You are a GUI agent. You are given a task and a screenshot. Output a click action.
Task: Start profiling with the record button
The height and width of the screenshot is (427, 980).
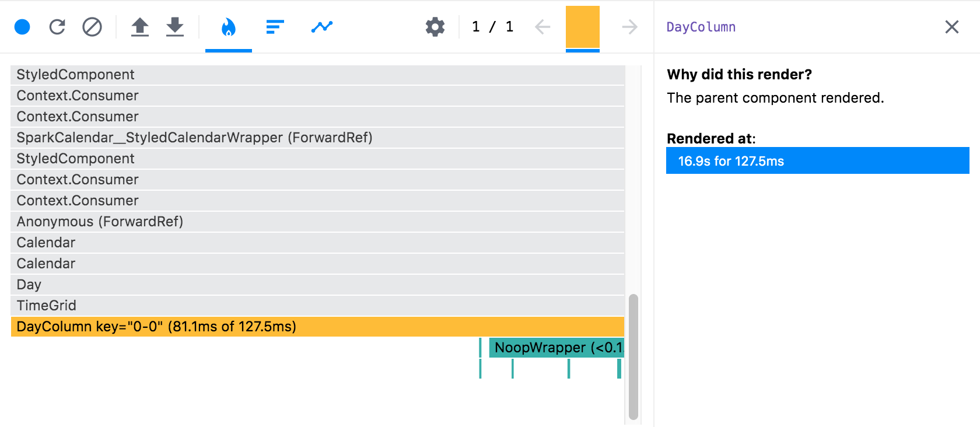point(22,26)
